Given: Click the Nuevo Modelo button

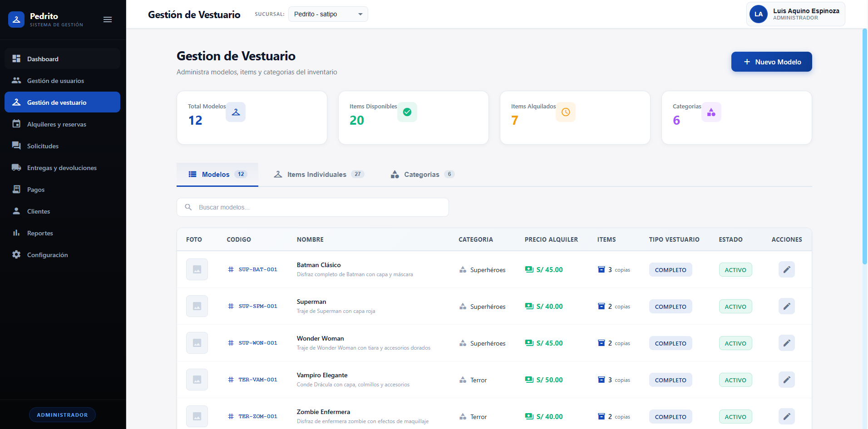Looking at the screenshot, I should (771, 62).
